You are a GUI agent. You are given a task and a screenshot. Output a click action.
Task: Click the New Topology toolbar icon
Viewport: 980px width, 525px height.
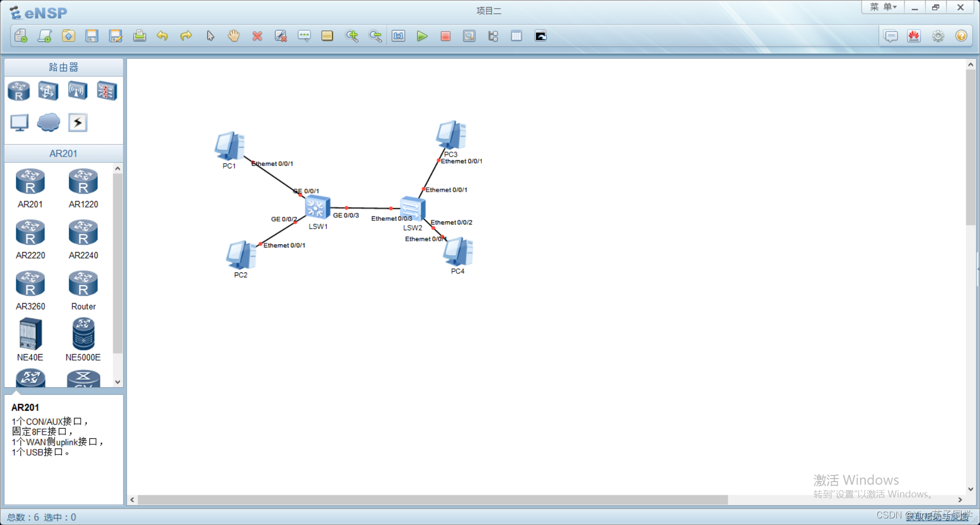point(21,36)
